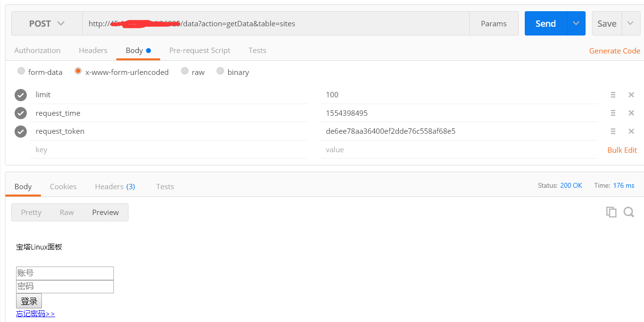Select x-www-form-urlencoded radio option
This screenshot has width=644, height=322.
coord(78,71)
